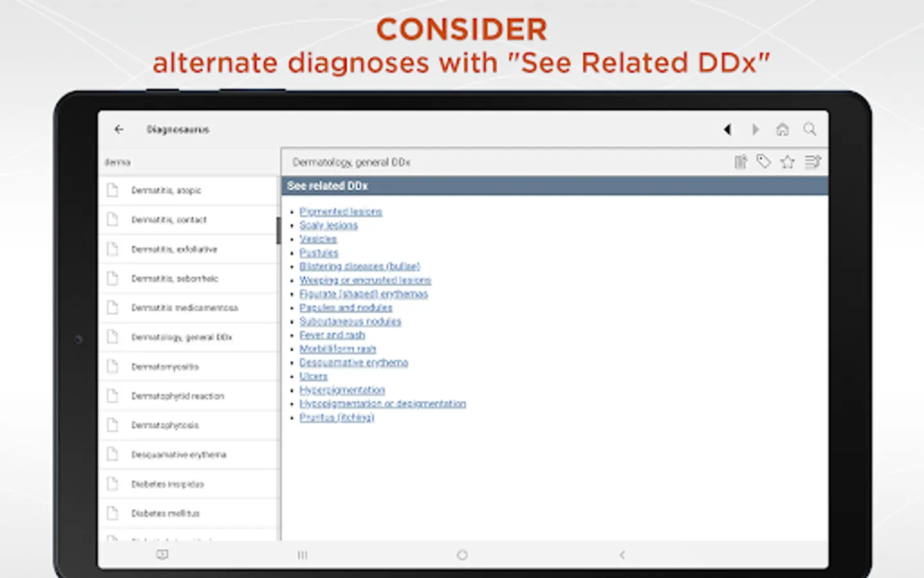Select Dermatophytid reaction entry
Screen dimensions: 924x578
tap(189, 396)
